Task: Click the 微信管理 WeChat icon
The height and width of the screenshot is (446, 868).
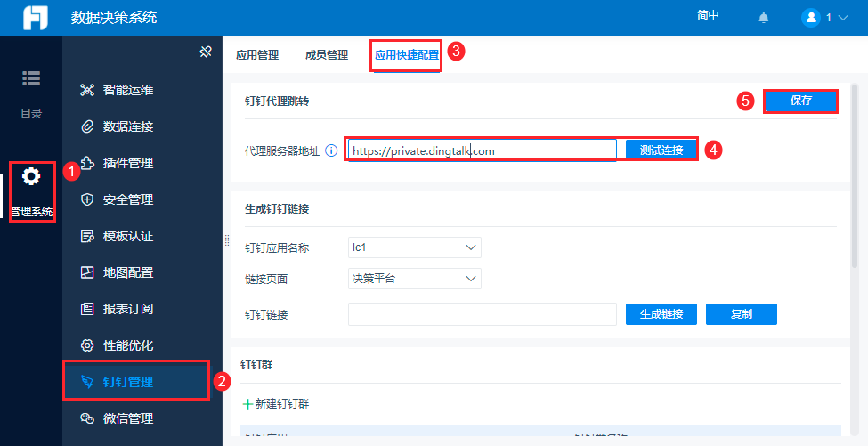Action: pyautogui.click(x=87, y=418)
